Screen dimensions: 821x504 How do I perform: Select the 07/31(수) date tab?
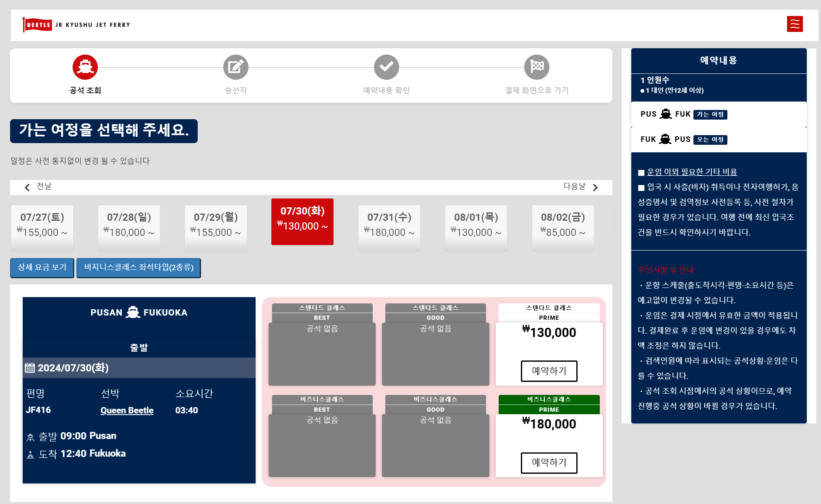pyautogui.click(x=389, y=225)
